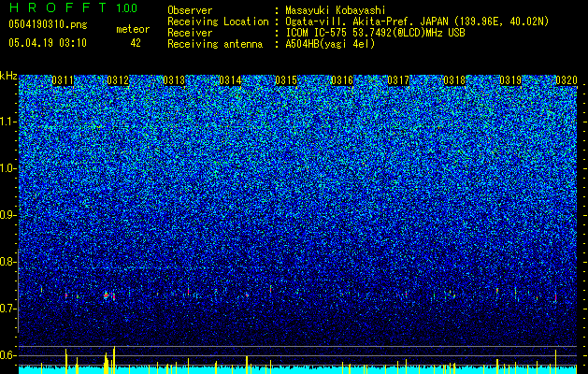Click the kHz axis unit label
Image resolution: width=588 pixels, height=374 pixels.
coord(8,76)
